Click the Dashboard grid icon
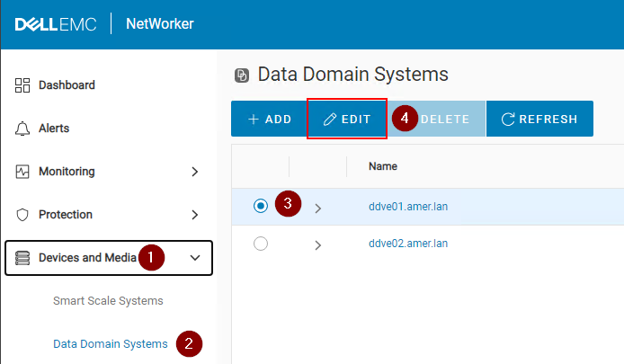Image resolution: width=624 pixels, height=364 pixels. coord(22,85)
